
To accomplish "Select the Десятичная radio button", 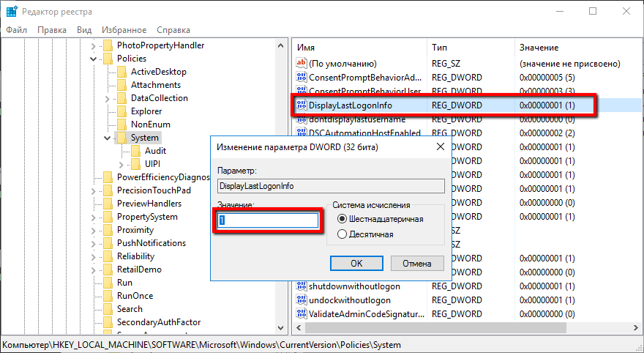I will click(342, 234).
